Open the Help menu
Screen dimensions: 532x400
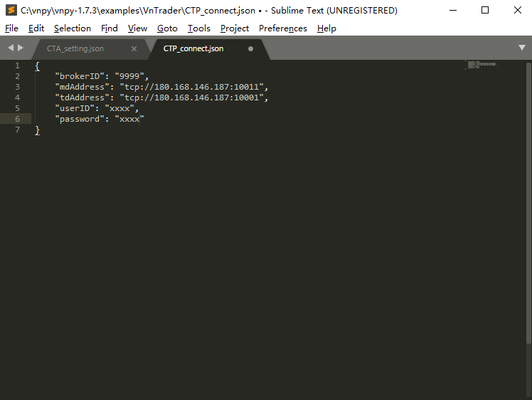coord(326,28)
